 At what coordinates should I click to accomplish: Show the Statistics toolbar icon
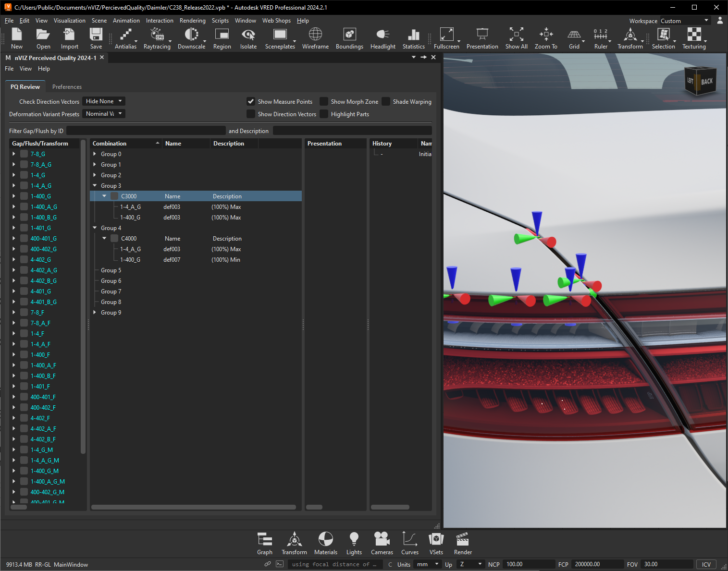(414, 38)
